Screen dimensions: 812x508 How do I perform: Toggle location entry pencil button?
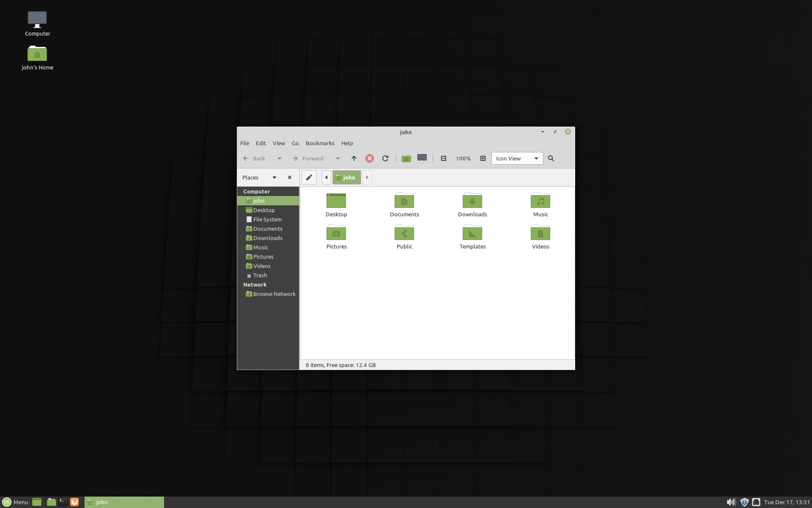click(309, 177)
